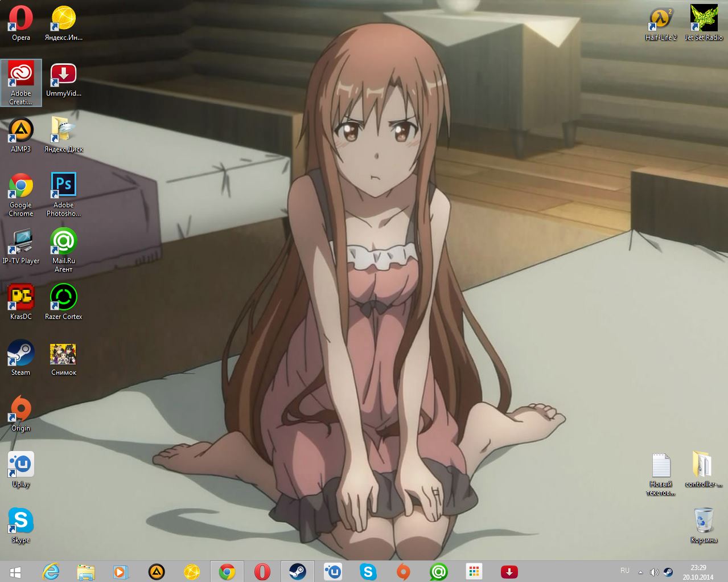Switch to Steam in the taskbar
728x582 pixels.
coord(298,571)
